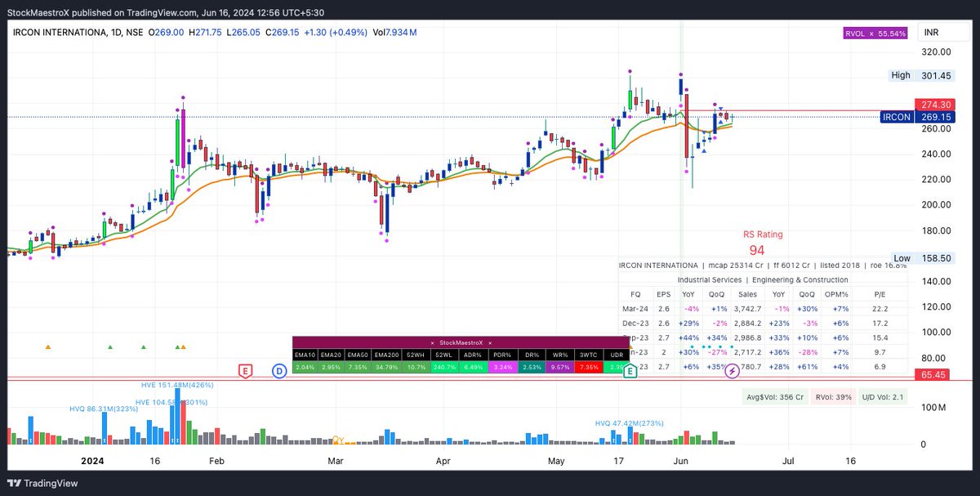
Task: Click the Jul label on time axis
Action: (x=790, y=462)
